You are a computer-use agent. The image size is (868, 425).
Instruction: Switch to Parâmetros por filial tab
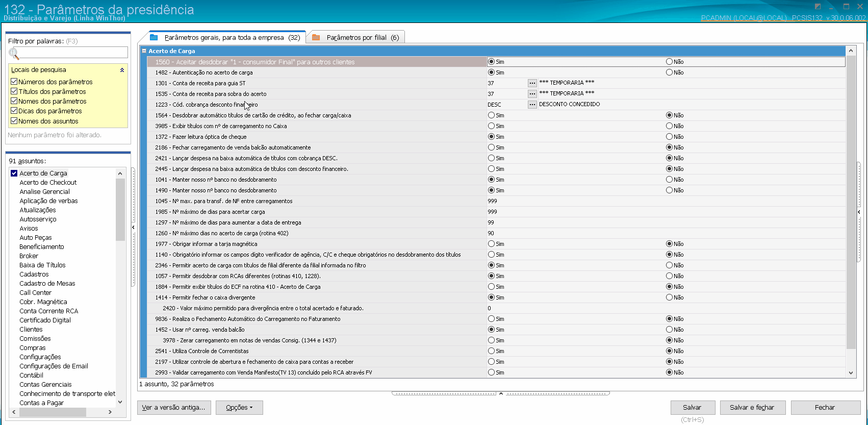click(x=356, y=37)
